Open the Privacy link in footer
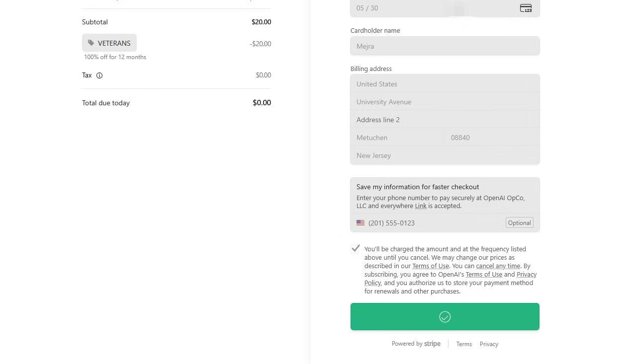This screenshot has height=364, width=627. pos(489,344)
